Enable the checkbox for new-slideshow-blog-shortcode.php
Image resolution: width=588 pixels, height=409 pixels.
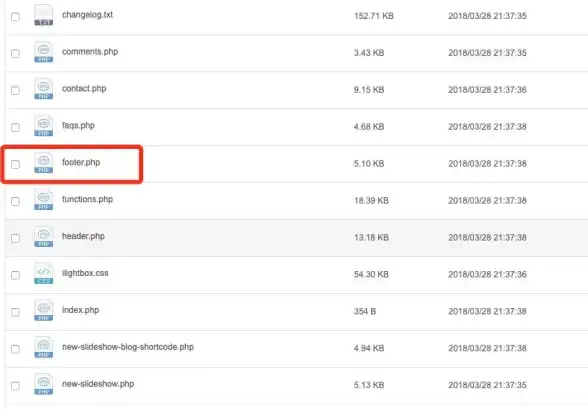(x=15, y=349)
